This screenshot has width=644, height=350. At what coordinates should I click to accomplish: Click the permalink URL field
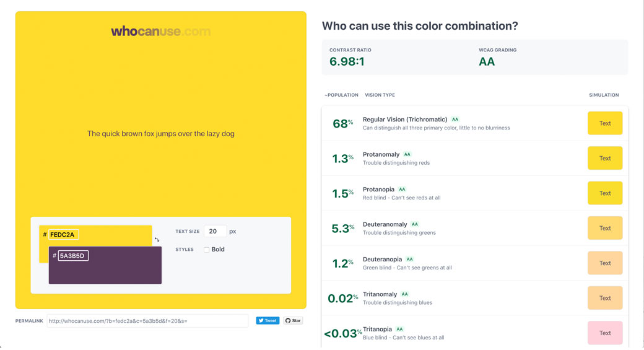[x=147, y=321]
